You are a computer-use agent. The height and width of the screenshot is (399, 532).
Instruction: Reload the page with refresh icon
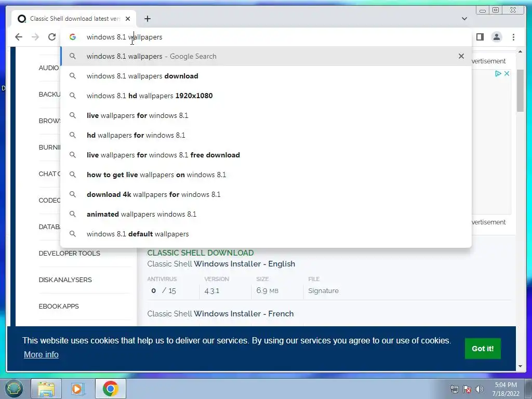[52, 37]
